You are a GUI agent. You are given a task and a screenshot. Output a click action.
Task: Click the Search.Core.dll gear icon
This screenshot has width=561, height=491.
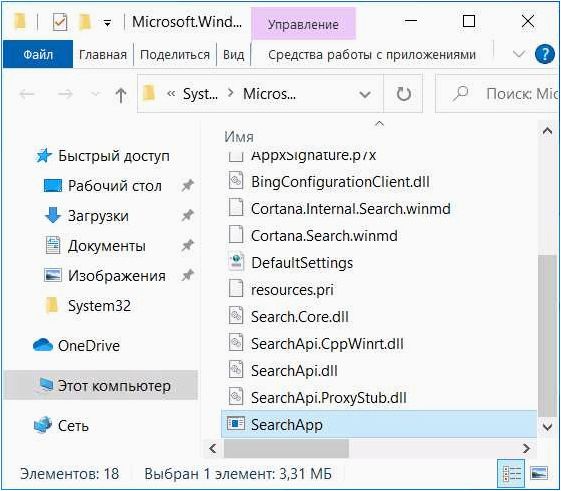(236, 316)
